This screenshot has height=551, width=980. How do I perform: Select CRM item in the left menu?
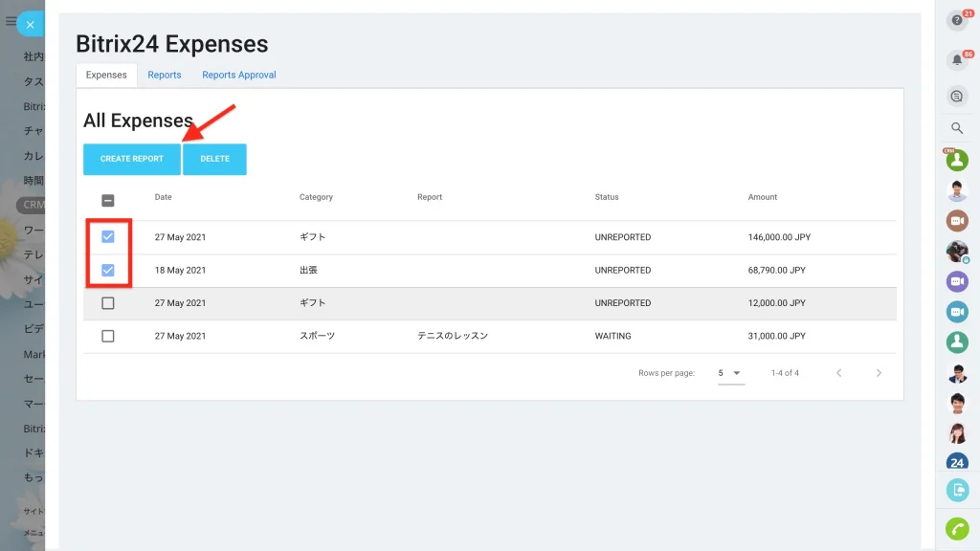click(x=31, y=205)
